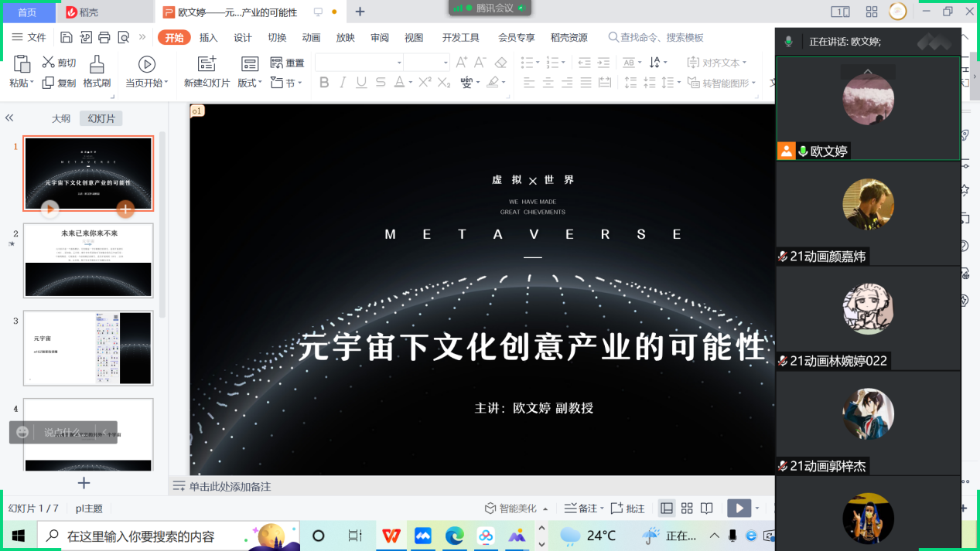Click the Print icon in quick access bar

[104, 37]
